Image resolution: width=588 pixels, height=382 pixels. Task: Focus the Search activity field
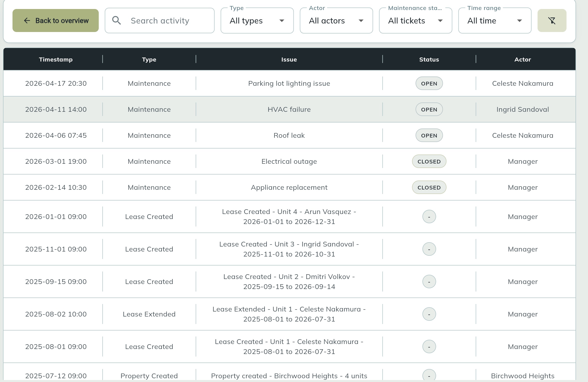coord(160,20)
